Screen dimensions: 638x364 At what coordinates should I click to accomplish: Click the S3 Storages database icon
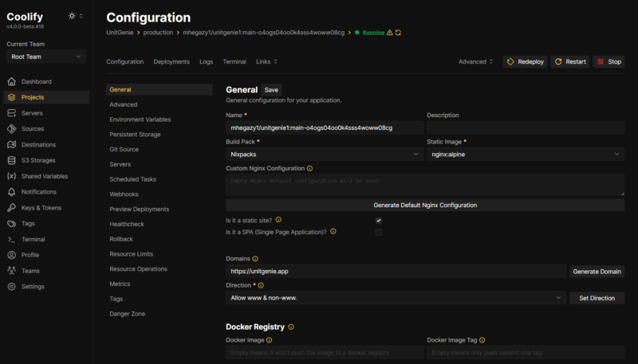(x=11, y=160)
